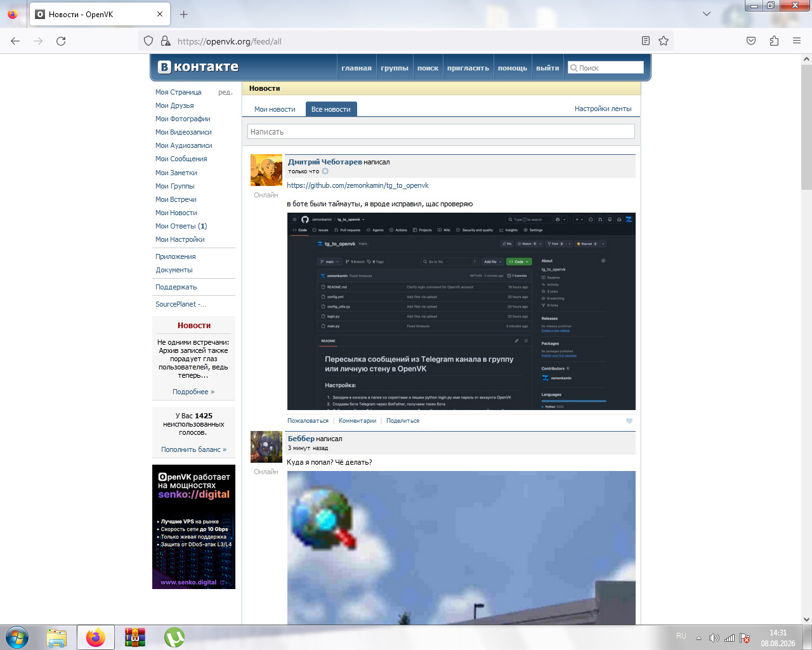Click Пожаловаться under the first post
This screenshot has width=812, height=650.
(308, 421)
